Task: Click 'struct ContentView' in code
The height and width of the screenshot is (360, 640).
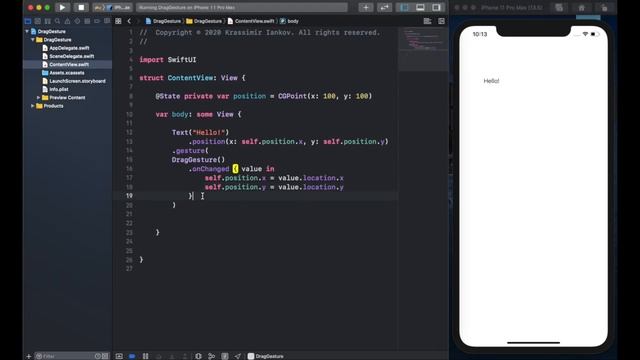Action: [x=176, y=78]
